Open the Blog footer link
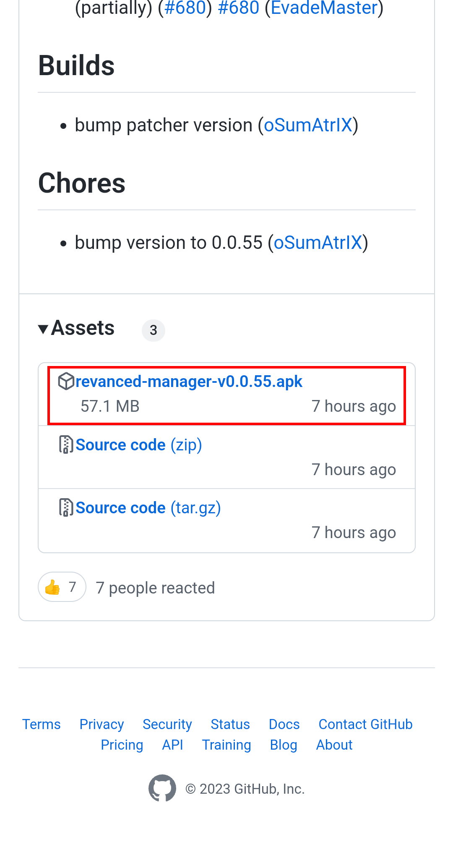Screen dimensions: 453x868 [x=284, y=745]
